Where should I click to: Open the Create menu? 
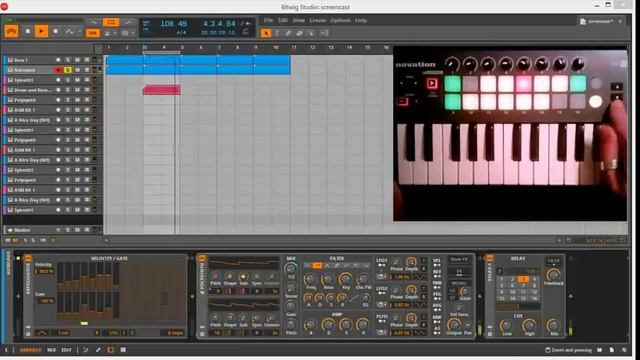click(317, 20)
